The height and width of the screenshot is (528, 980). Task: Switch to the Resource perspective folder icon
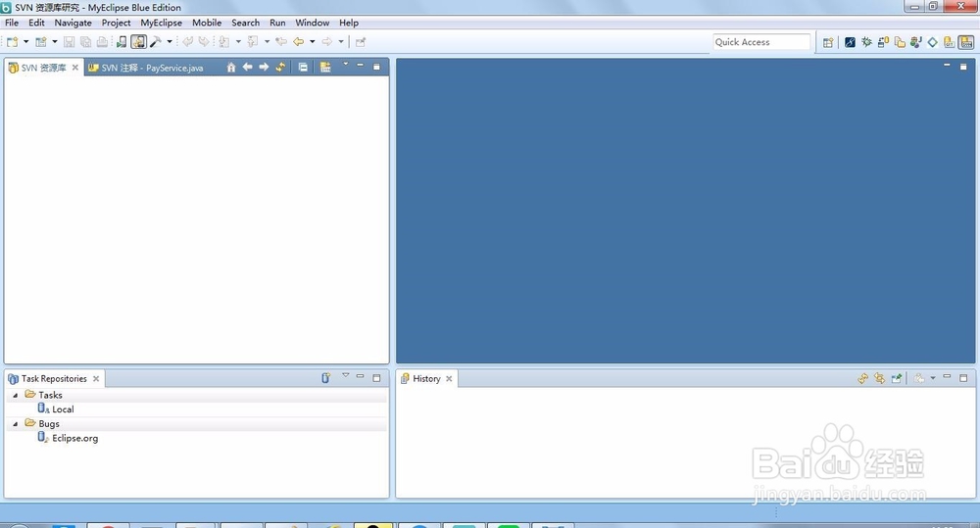coord(900,42)
